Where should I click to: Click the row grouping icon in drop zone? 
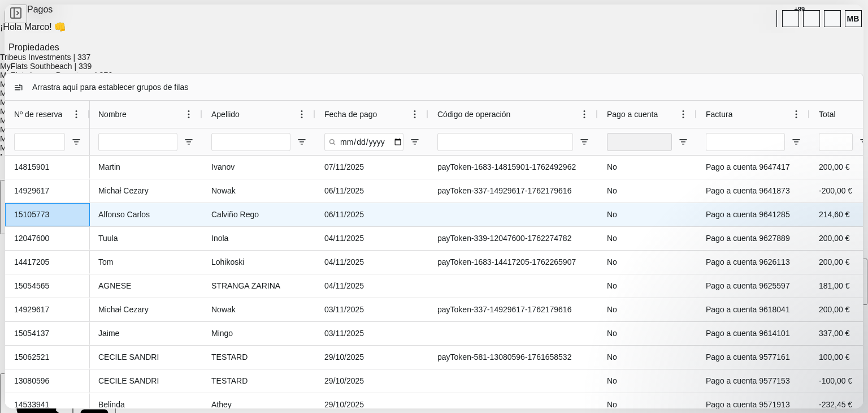(19, 87)
